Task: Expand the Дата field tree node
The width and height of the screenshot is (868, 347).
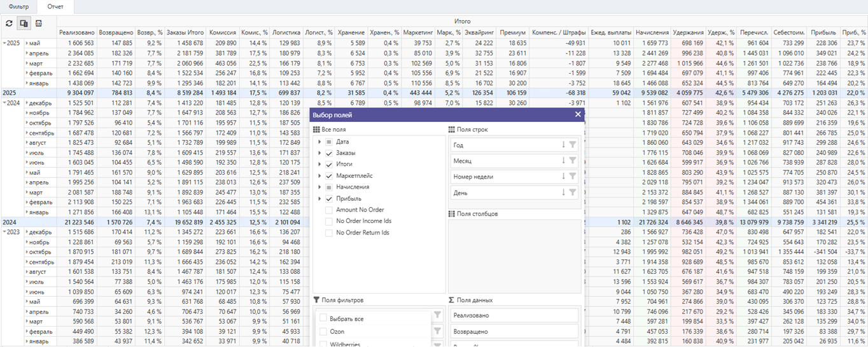Action: pyautogui.click(x=319, y=142)
